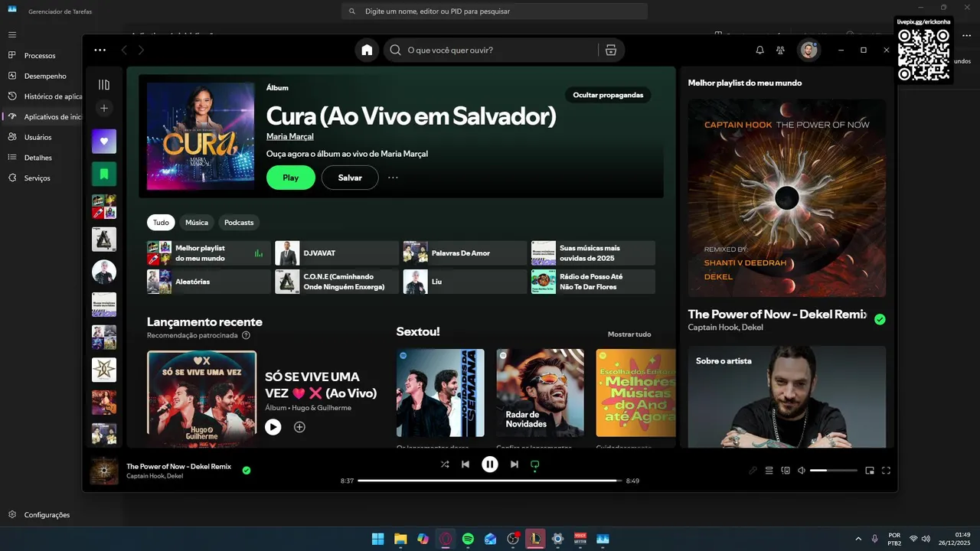
Task: Skip to next track
Action: click(514, 465)
